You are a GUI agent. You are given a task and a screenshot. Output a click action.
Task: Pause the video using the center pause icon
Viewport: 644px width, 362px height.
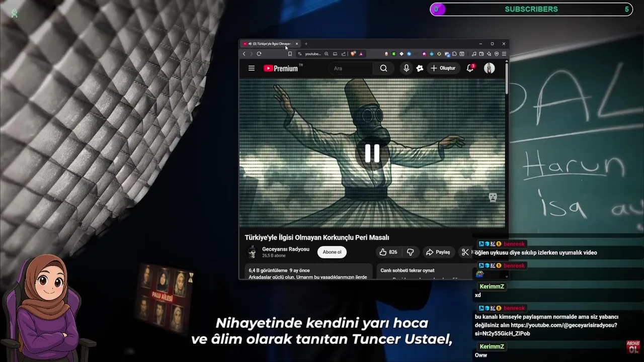click(372, 153)
